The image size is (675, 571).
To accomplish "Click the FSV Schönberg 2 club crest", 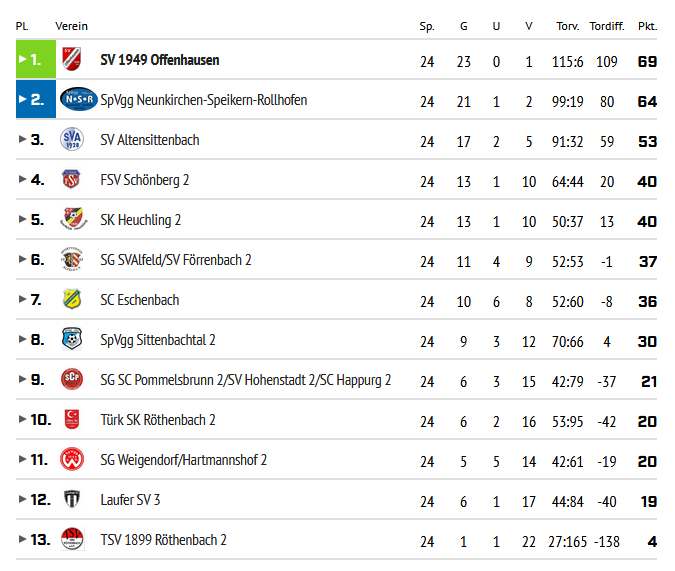I will (71, 180).
